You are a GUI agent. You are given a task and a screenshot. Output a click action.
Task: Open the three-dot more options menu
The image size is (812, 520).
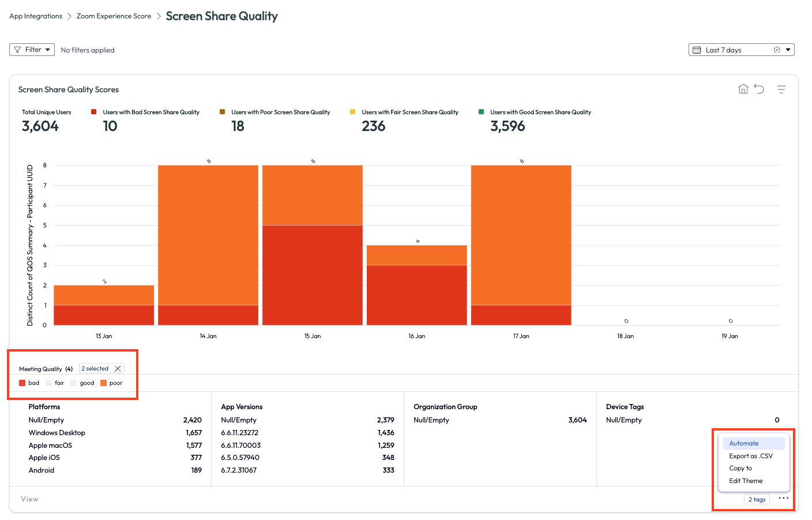(x=783, y=499)
